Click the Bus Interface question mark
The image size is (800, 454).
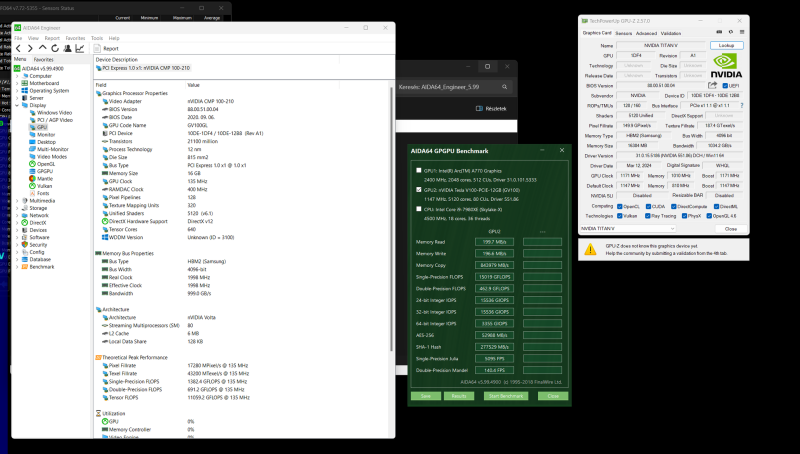741,106
